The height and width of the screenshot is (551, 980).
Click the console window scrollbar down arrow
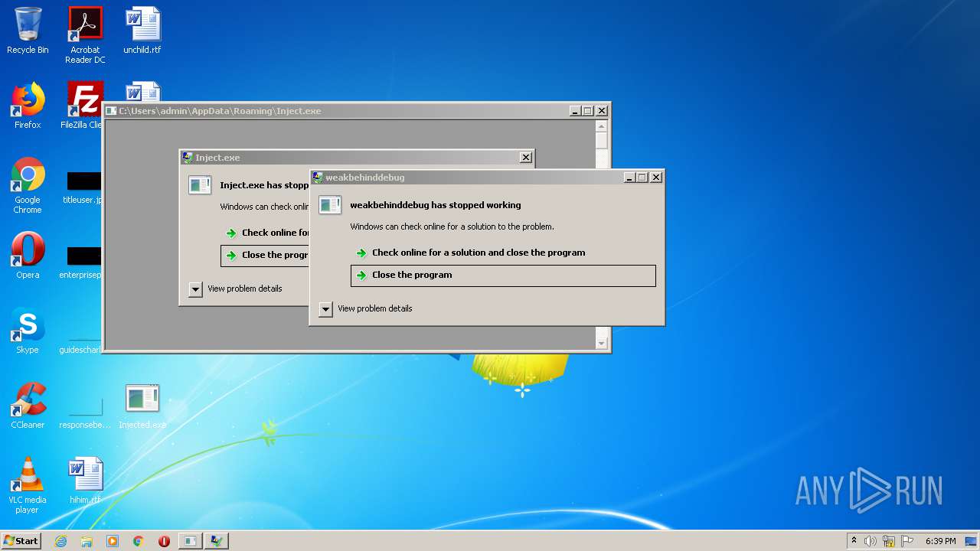point(602,344)
